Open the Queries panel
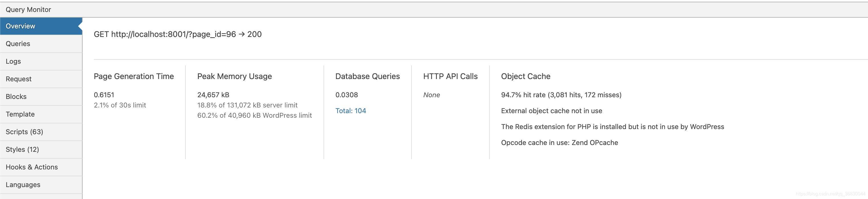 coord(41,44)
